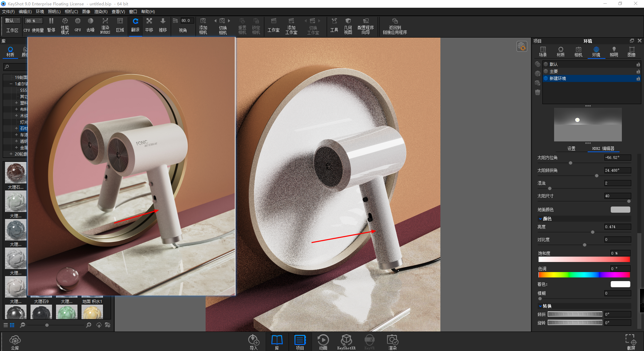Switch to the 相机 (Camera) project tab

578,52
